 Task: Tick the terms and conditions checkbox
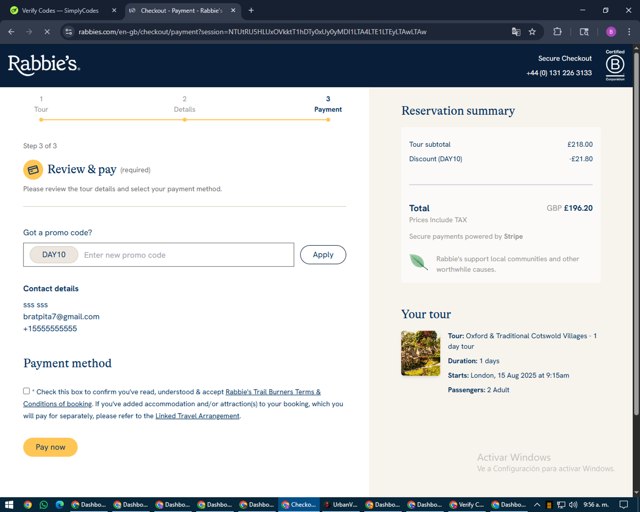[27, 391]
